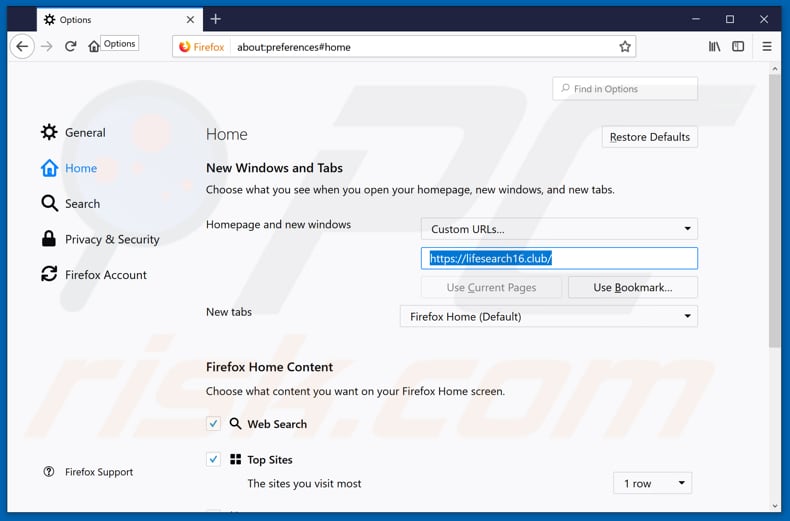This screenshot has height=521, width=790.
Task: Open the Firefox Support link
Action: 99,472
